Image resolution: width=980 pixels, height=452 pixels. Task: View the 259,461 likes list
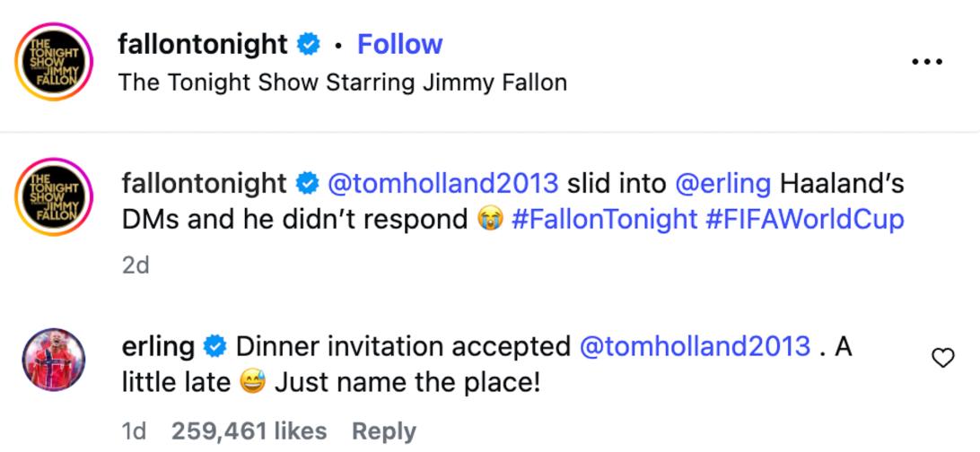[x=249, y=431]
